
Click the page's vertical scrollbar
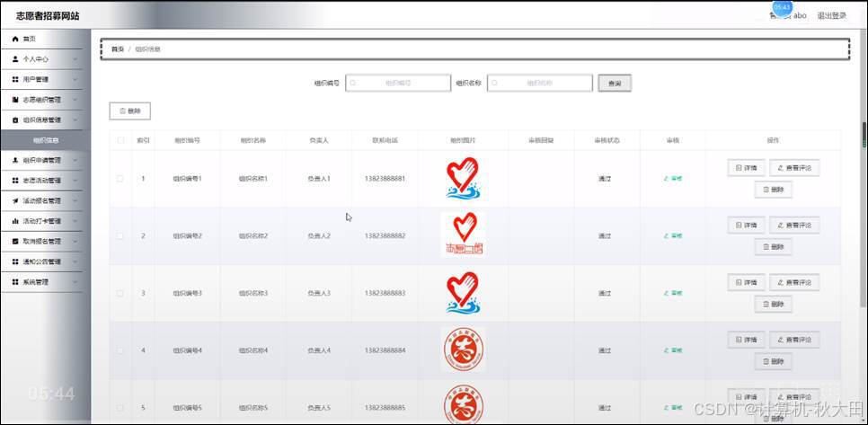(x=864, y=135)
